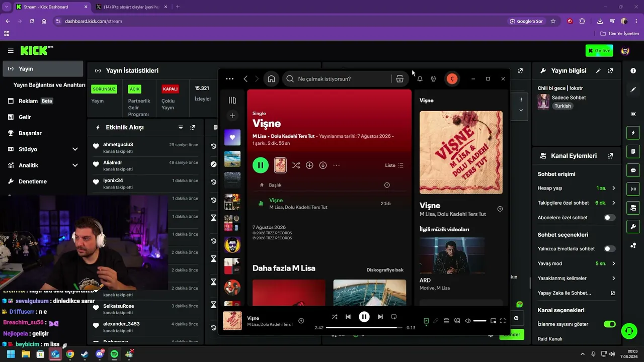Open Diskografiye bak link

click(385, 270)
